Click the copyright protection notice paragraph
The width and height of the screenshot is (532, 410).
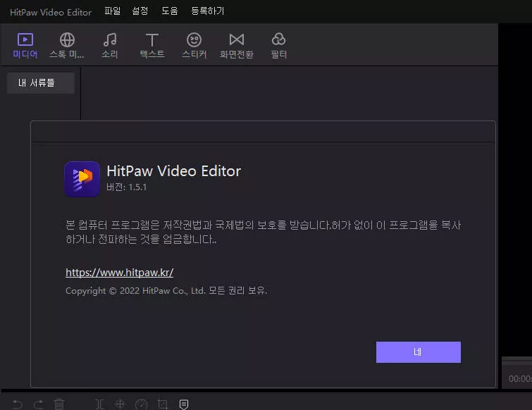[264, 232]
